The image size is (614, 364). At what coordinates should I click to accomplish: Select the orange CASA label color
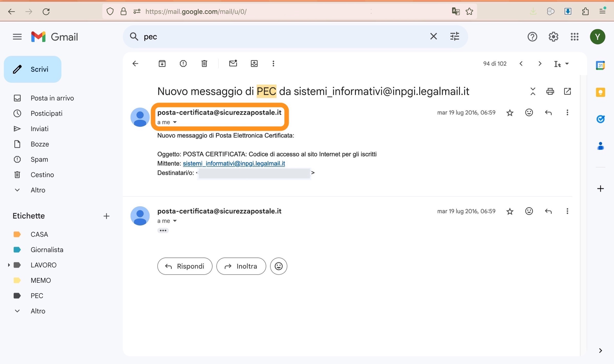click(17, 234)
